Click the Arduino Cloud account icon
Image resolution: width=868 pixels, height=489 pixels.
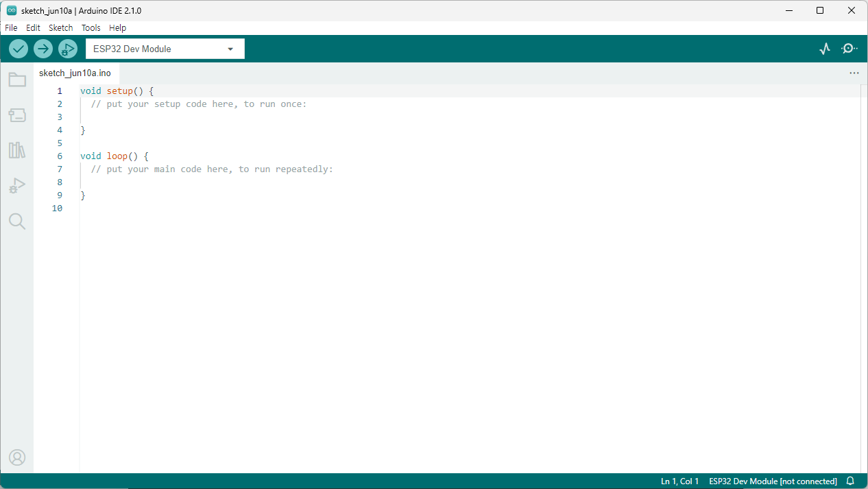point(17,457)
